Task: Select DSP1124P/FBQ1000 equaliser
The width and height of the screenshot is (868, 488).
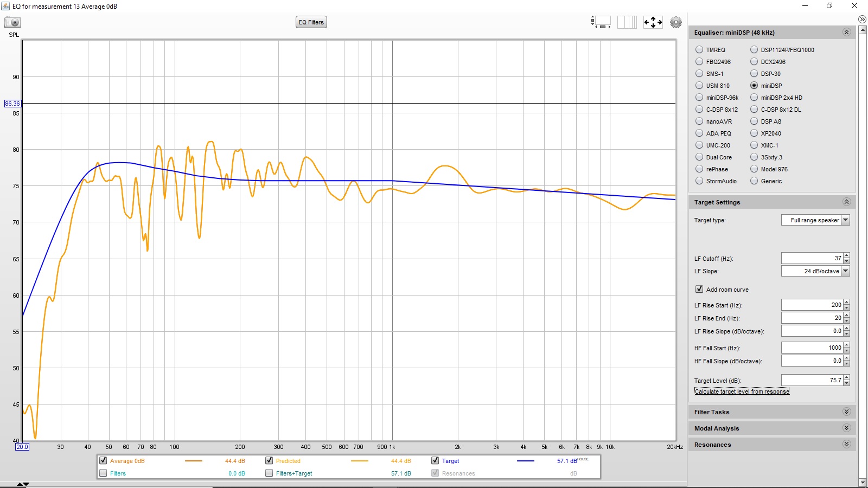Action: (x=754, y=49)
